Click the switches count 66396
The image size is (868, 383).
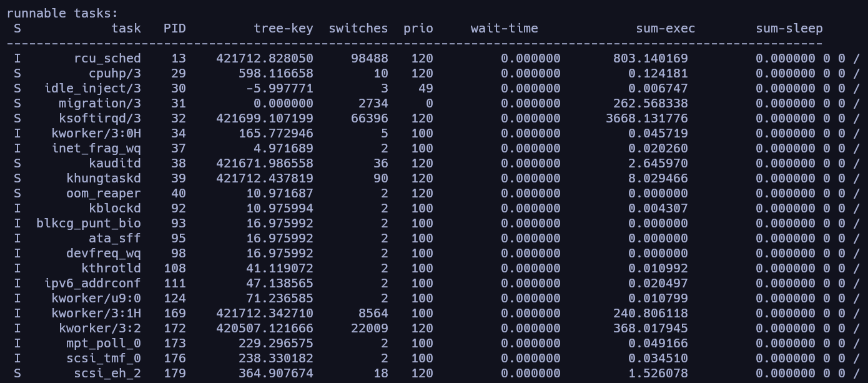point(370,118)
